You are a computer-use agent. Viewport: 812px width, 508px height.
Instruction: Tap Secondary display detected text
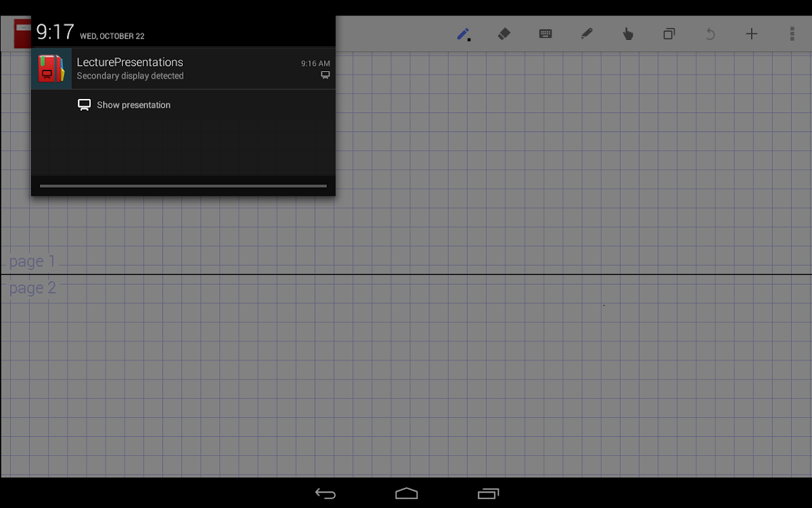point(130,76)
